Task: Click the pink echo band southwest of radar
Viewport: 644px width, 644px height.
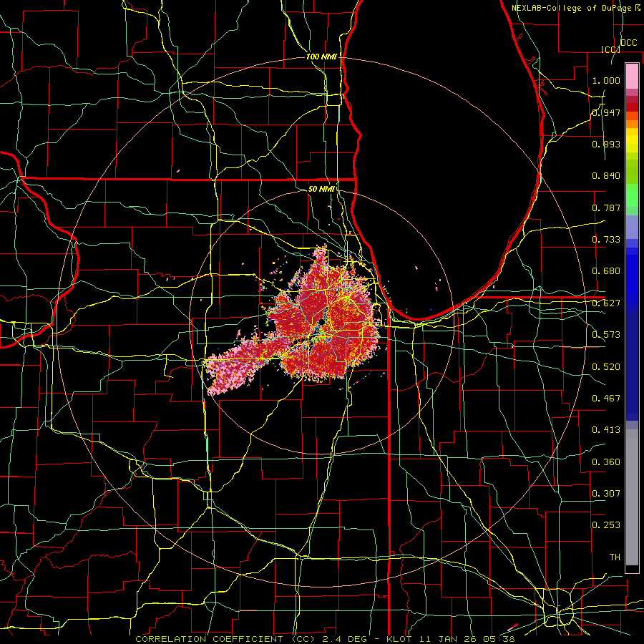Action: click(238, 364)
